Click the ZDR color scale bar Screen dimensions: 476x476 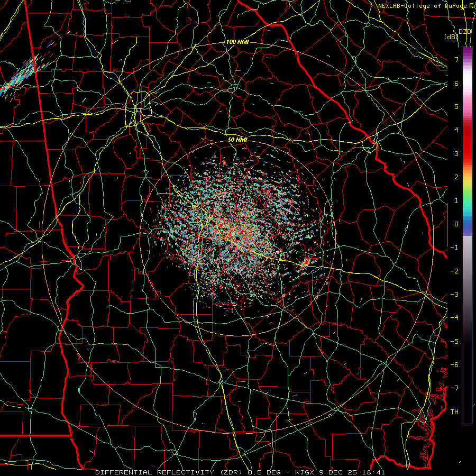pos(467,235)
